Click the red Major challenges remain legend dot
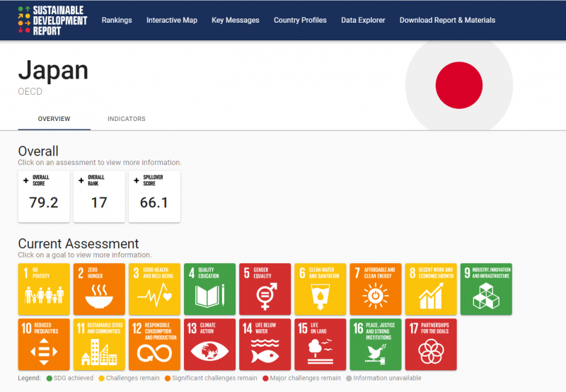The image size is (566, 392). click(x=265, y=379)
